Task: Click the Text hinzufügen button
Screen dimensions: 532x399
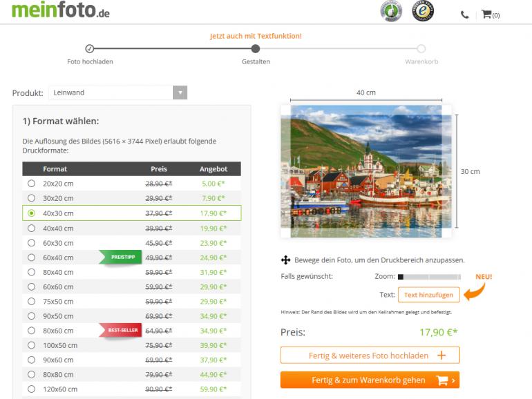Action: [428, 295]
